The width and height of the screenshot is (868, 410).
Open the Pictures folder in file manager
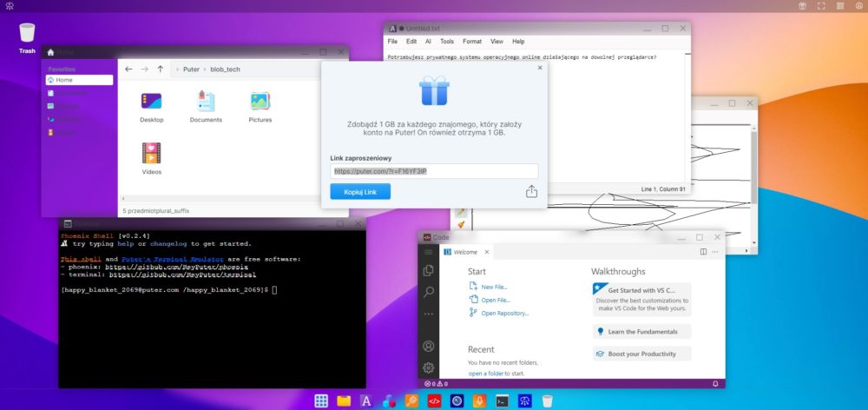tap(260, 108)
